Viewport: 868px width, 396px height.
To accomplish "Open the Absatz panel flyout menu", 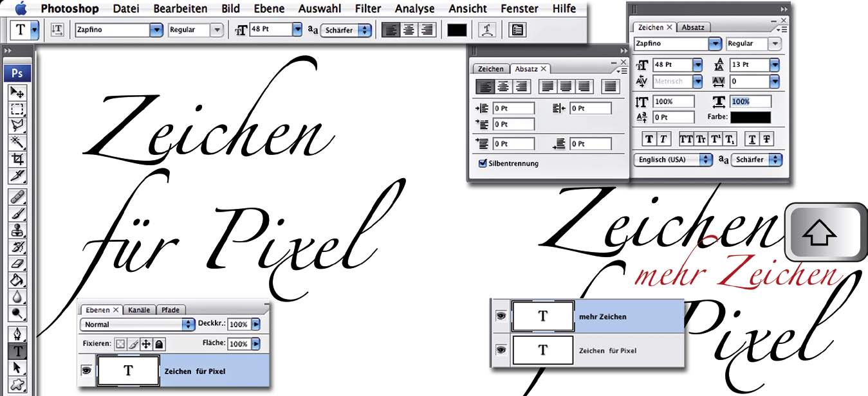I will pos(622,70).
